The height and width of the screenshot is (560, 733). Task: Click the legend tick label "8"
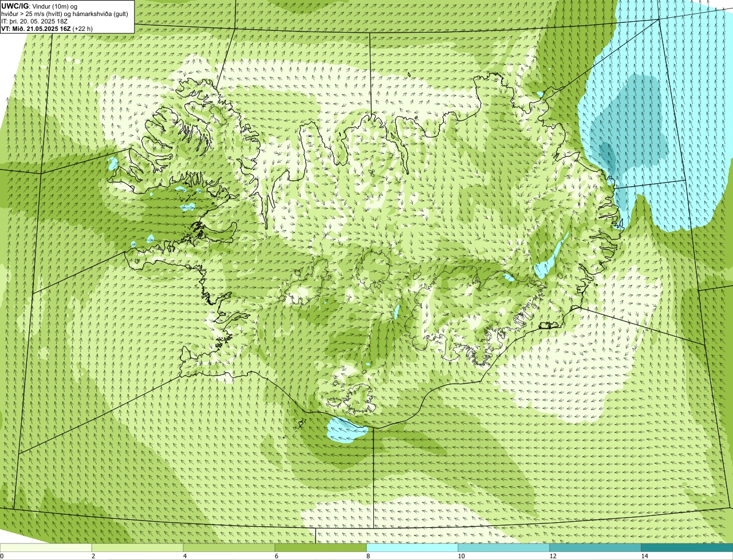[x=368, y=556]
